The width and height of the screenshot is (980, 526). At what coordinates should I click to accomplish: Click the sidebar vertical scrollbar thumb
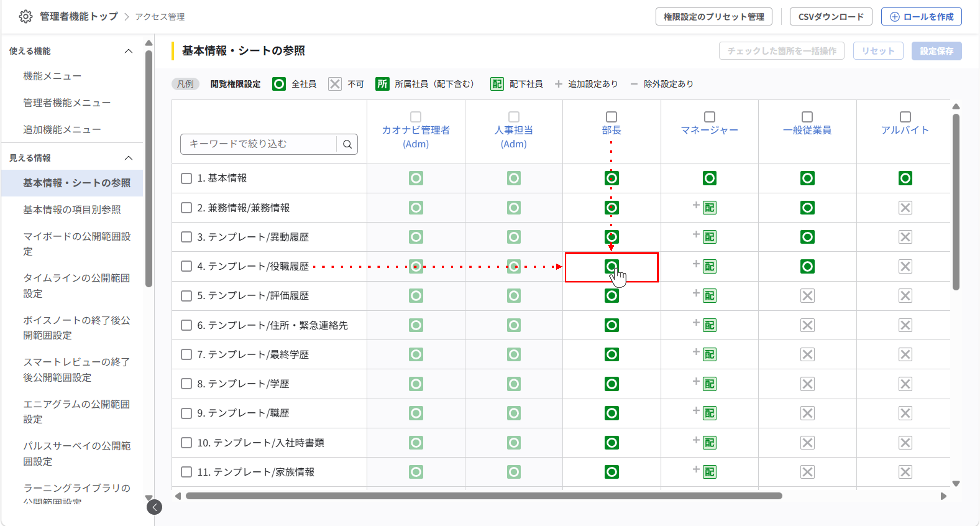coord(149,169)
